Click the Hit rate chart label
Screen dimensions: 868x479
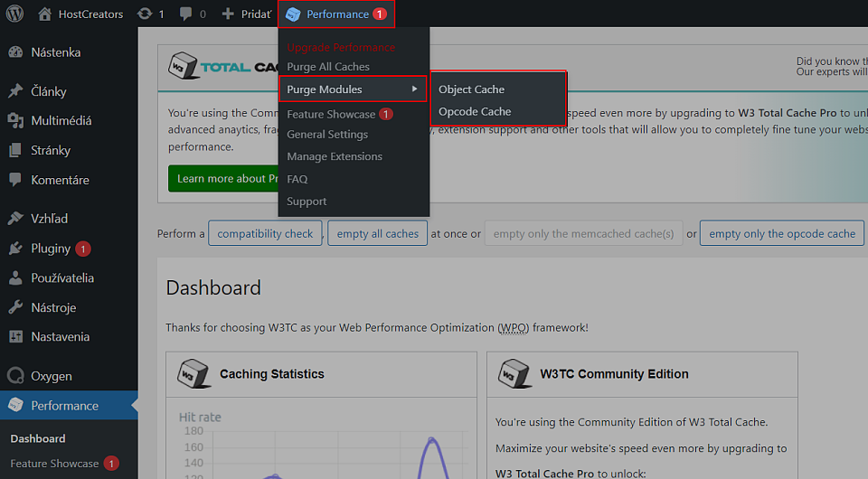click(x=200, y=417)
